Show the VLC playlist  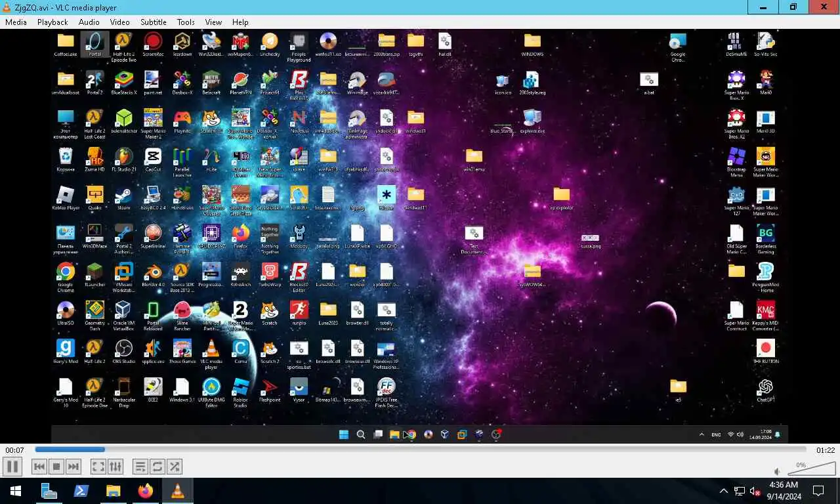pos(140,467)
